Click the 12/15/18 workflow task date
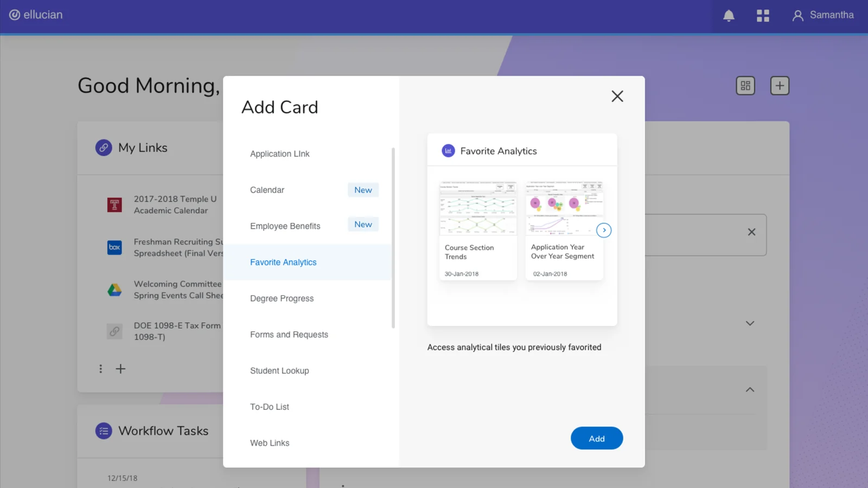Screen dimensions: 868x488 (123, 478)
